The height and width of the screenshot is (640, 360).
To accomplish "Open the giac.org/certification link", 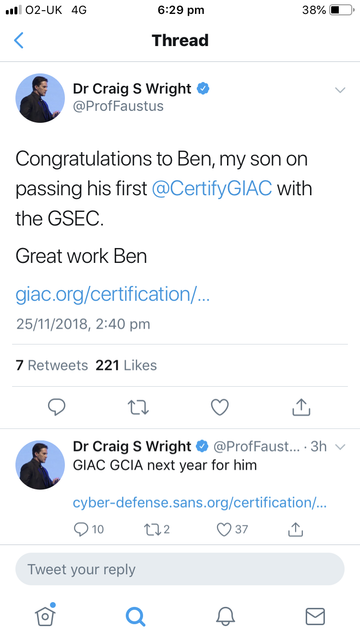I will click(x=113, y=294).
